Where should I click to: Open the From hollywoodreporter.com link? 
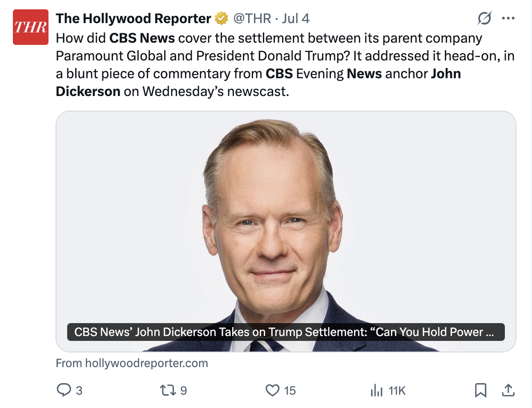132,363
